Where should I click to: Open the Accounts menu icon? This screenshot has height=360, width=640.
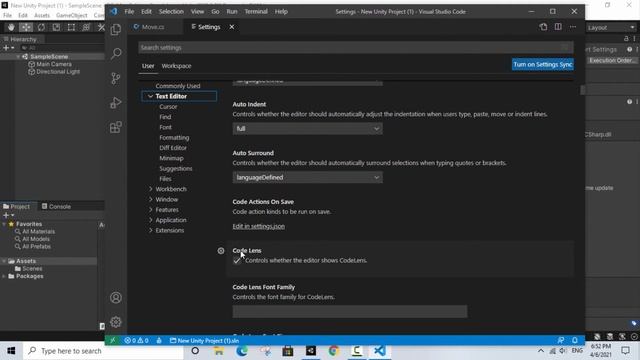coord(116,298)
